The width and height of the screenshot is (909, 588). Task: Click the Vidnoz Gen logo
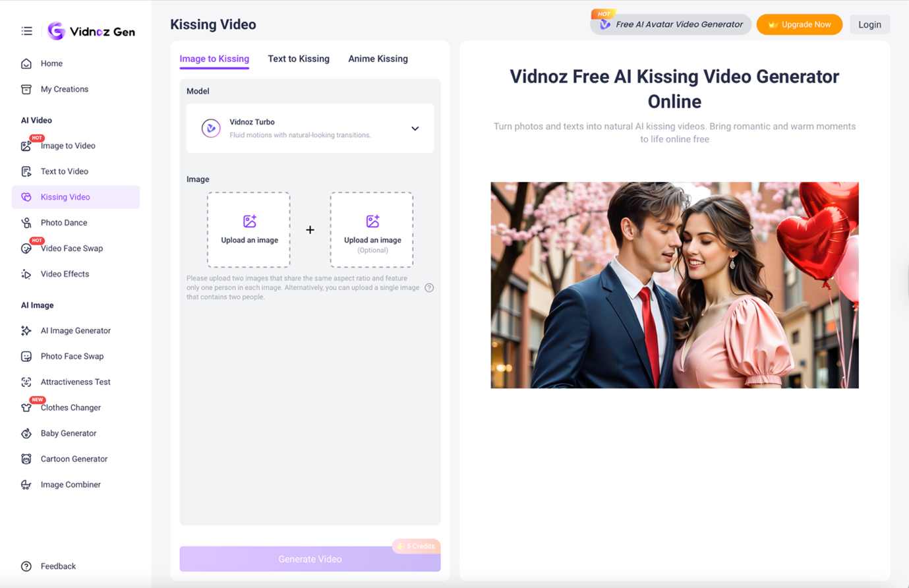pyautogui.click(x=92, y=31)
